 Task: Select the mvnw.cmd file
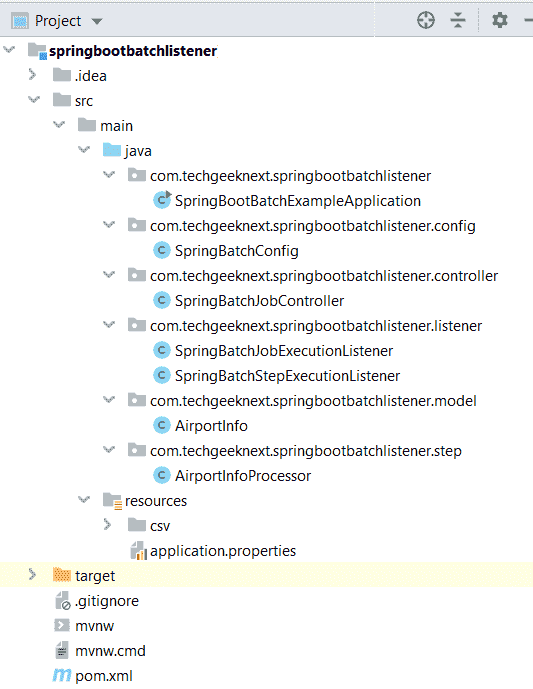pyautogui.click(x=110, y=651)
